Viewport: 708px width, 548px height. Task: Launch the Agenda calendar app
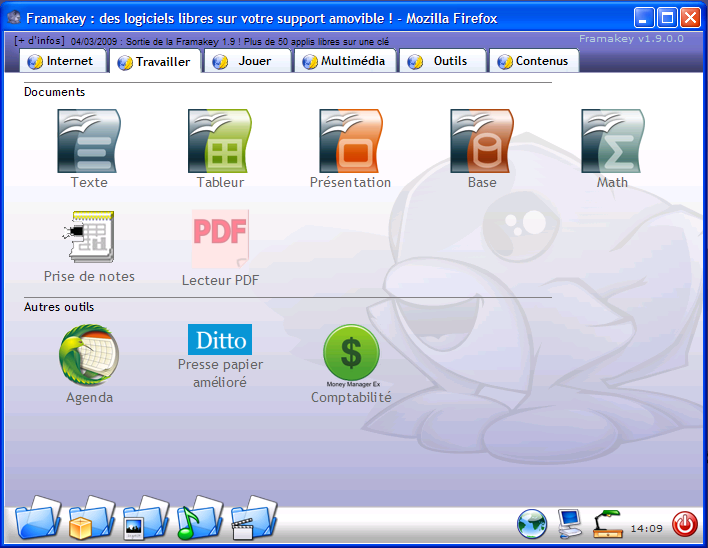(x=89, y=355)
